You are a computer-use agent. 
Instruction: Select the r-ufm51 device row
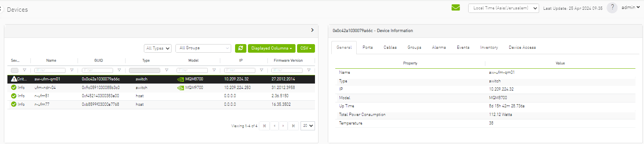161,96
